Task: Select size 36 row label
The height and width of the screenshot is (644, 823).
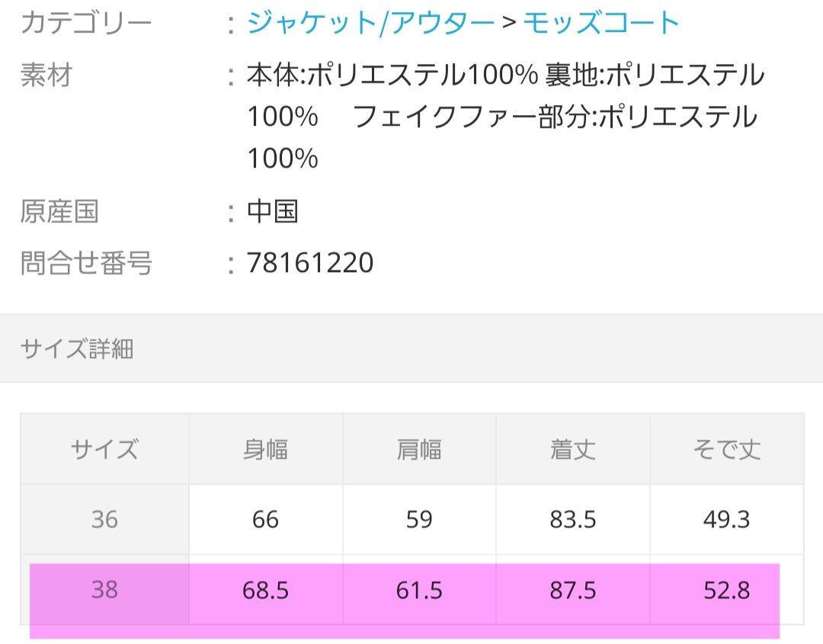Action: pos(104,520)
